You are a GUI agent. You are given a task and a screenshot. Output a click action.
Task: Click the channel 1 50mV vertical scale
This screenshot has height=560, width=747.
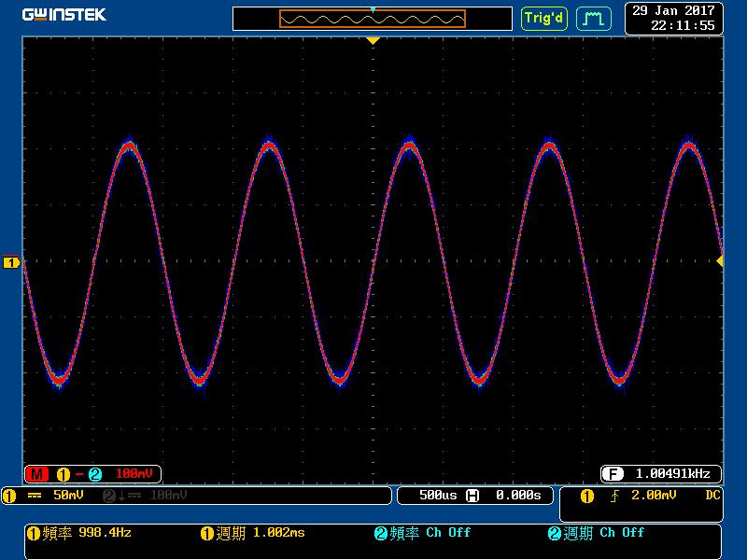coord(68,496)
